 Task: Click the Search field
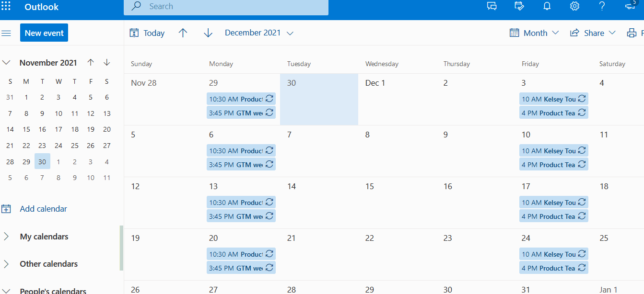(225, 6)
